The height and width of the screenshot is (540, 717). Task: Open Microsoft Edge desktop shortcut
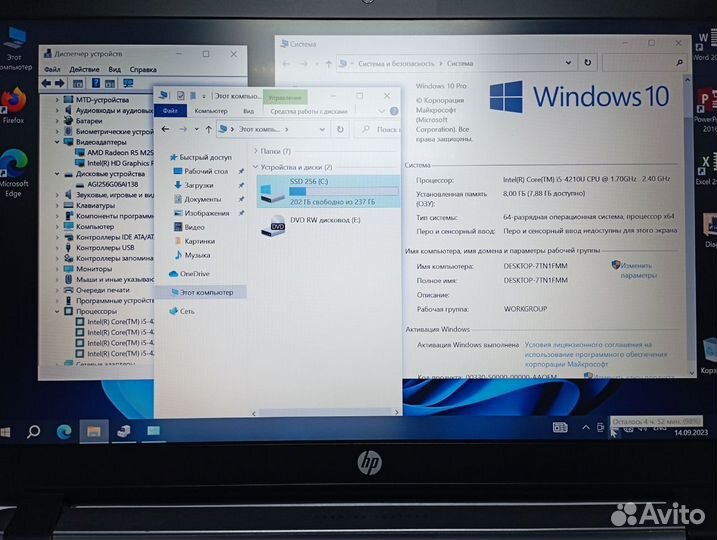tap(14, 174)
